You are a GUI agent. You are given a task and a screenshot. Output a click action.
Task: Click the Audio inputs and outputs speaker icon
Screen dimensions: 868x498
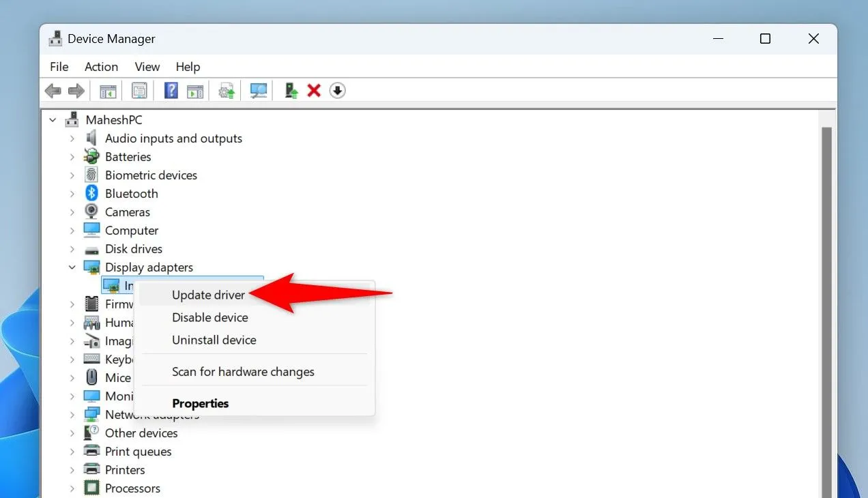[91, 138]
